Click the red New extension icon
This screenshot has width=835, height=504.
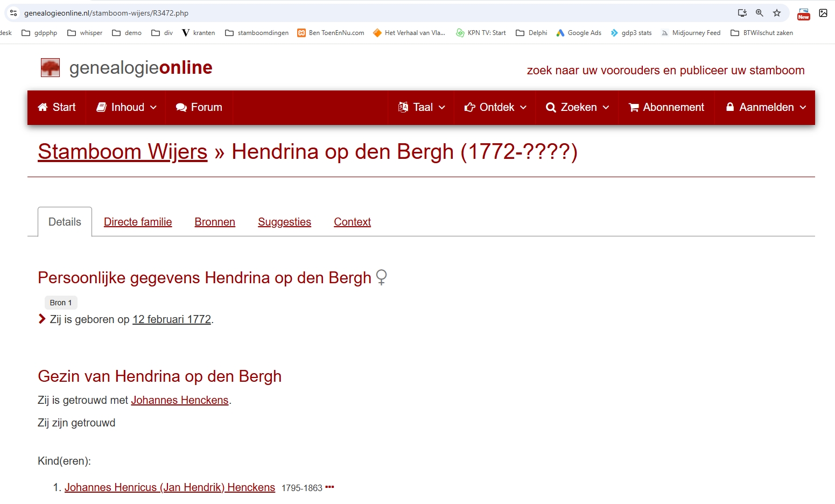[x=803, y=14]
